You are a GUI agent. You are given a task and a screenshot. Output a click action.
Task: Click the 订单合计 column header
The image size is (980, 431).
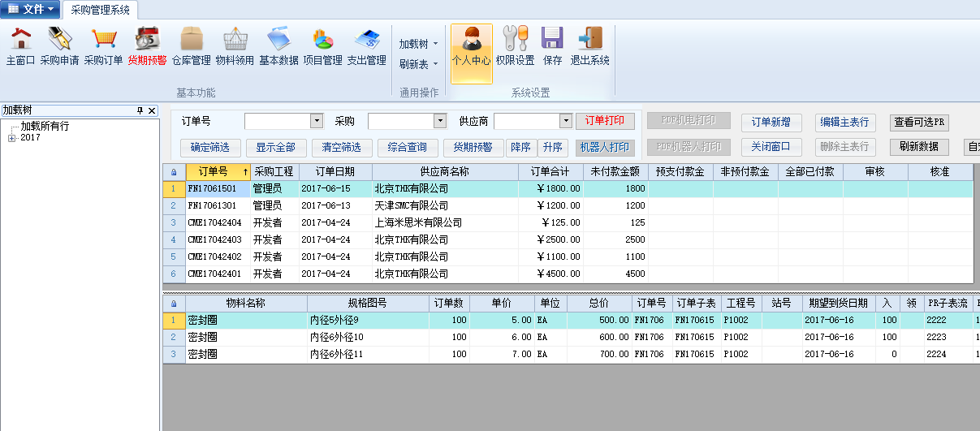click(550, 172)
